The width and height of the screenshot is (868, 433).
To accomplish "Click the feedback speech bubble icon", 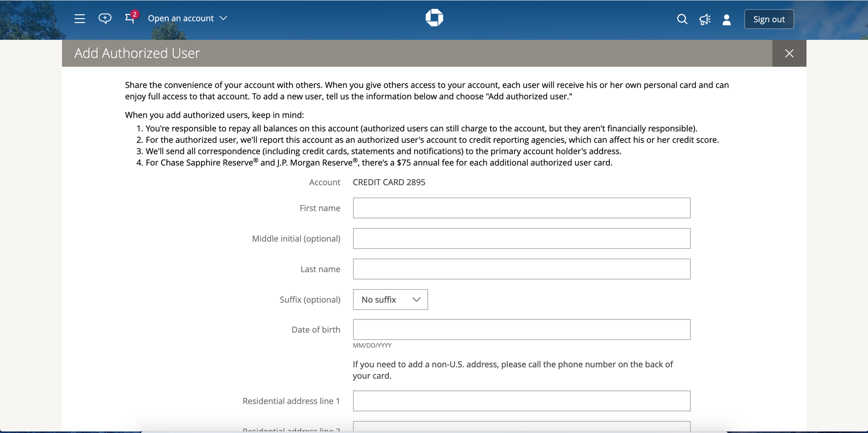I will pyautogui.click(x=104, y=18).
